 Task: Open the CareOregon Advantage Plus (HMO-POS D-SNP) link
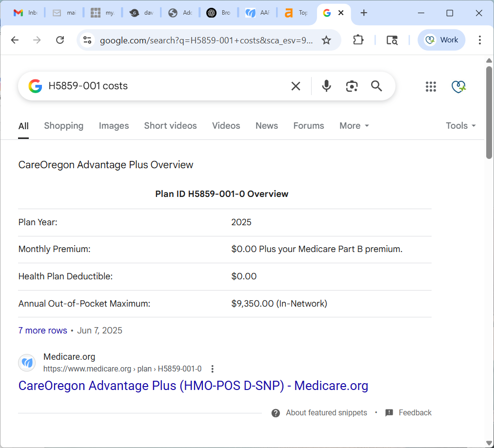(x=193, y=386)
